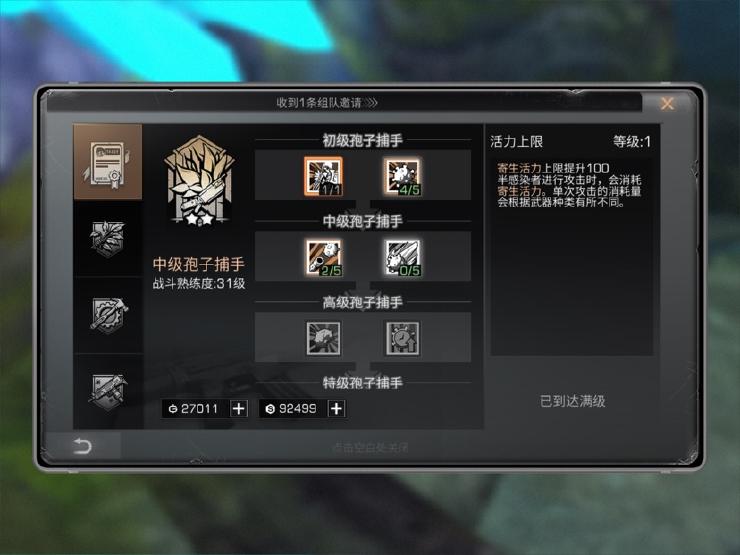Select the 2/5 skill icon under 中级孢子捕手

pyautogui.click(x=323, y=257)
